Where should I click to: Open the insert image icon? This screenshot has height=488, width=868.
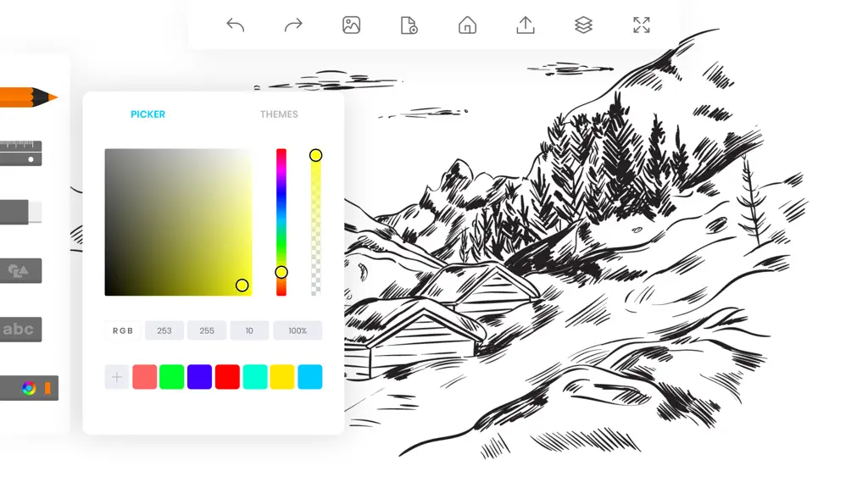click(x=352, y=25)
